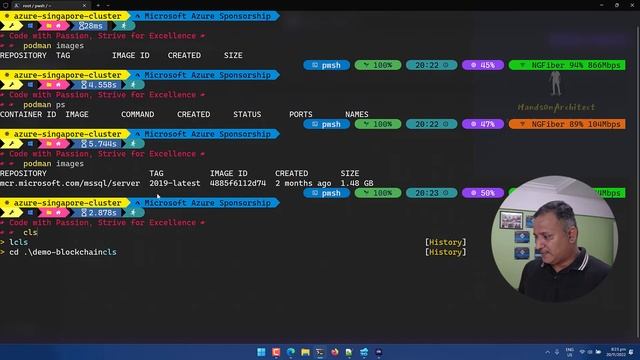Click the 'CONTAINER ID' column header

click(x=28, y=114)
